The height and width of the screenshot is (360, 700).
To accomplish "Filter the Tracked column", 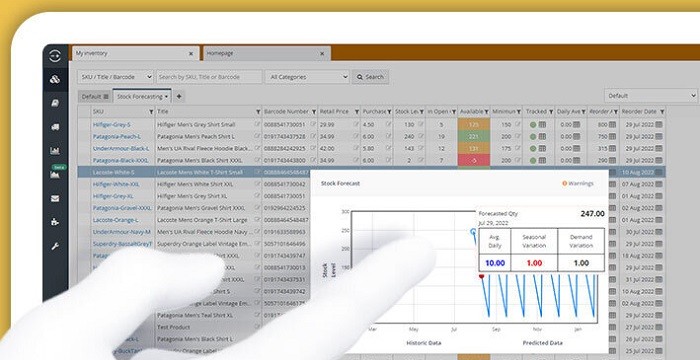I will pyautogui.click(x=551, y=112).
